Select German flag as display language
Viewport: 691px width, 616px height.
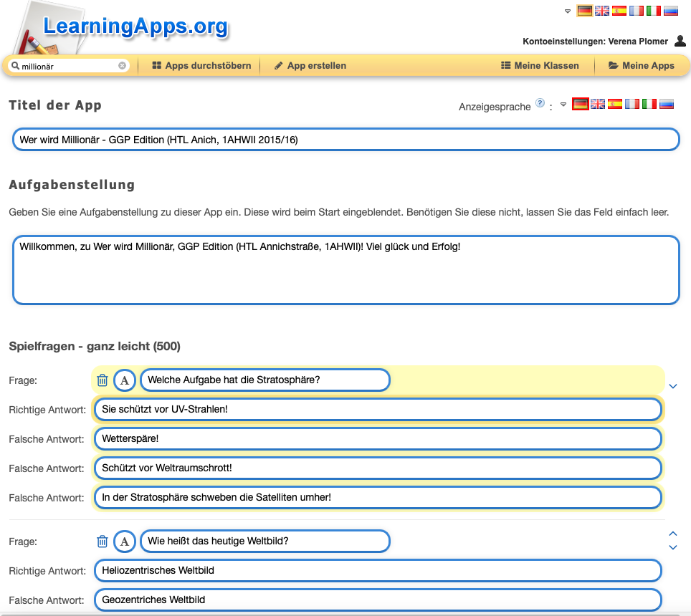click(x=581, y=104)
